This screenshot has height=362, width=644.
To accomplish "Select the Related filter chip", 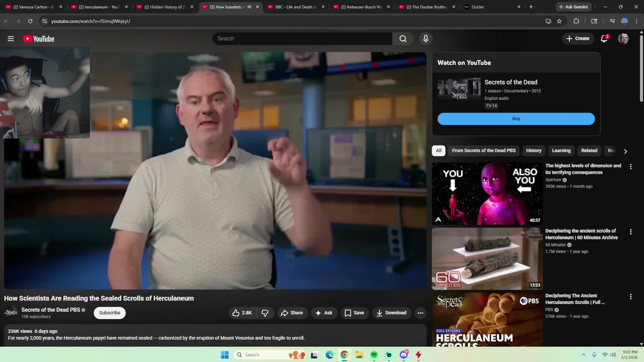I will (x=589, y=150).
